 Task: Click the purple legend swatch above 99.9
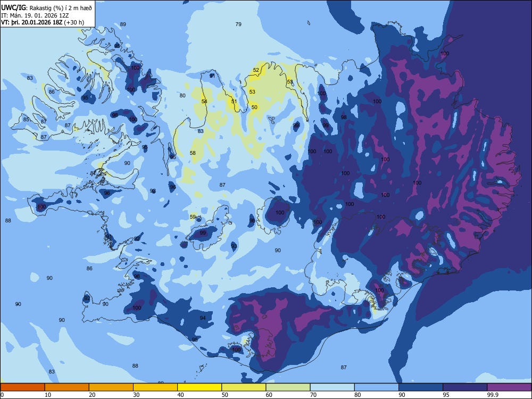(x=509, y=387)
